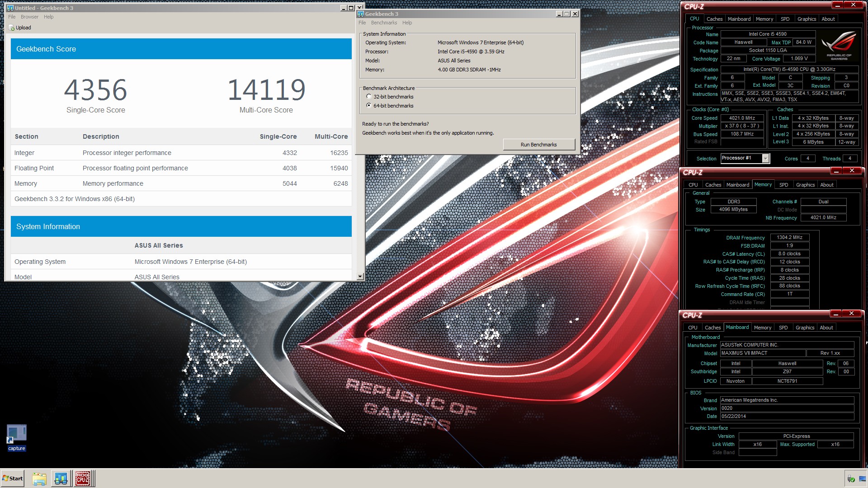
Task: Open File menu in Geekbench 3 dialog
Action: [362, 23]
